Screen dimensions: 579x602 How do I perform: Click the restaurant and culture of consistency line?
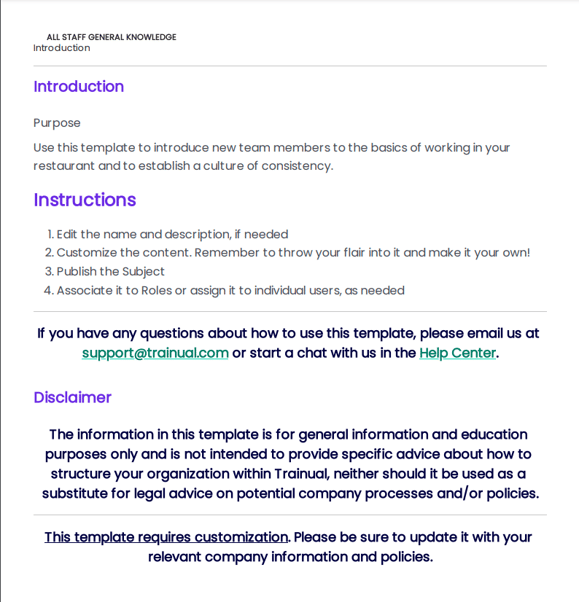pyautogui.click(x=183, y=166)
